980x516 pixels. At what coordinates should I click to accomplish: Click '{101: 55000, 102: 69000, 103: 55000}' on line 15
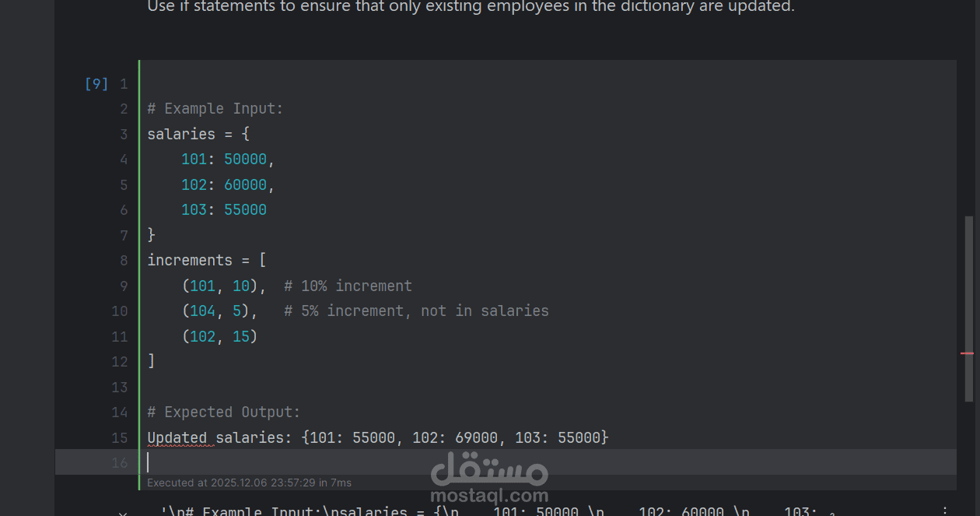coord(455,437)
